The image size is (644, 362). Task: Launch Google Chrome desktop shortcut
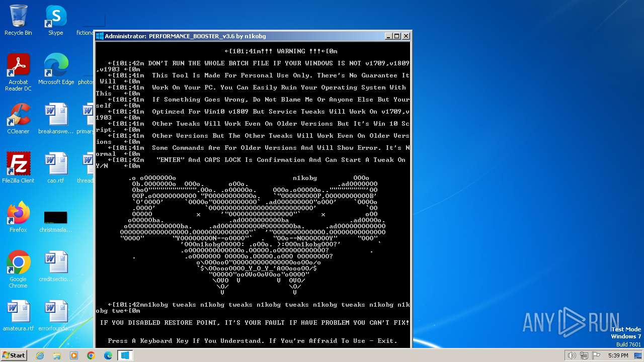tap(18, 269)
